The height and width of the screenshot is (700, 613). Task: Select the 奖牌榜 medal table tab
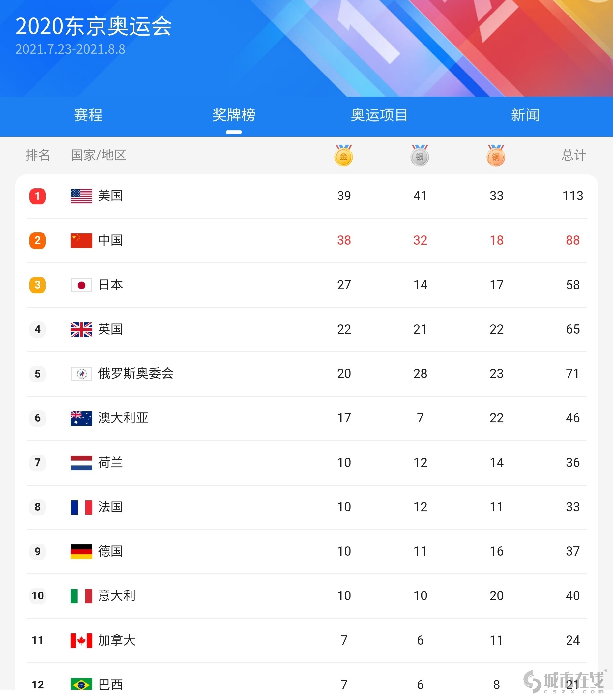(x=234, y=115)
